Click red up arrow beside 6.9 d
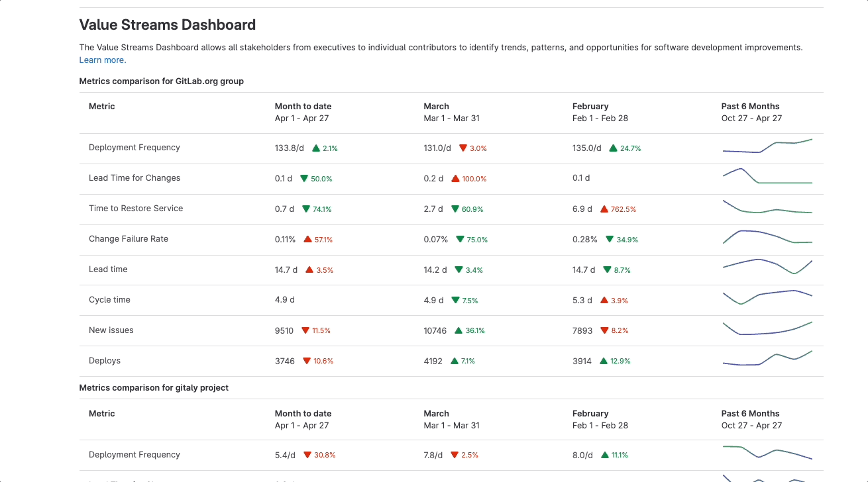Image resolution: width=868 pixels, height=482 pixels. pos(604,209)
